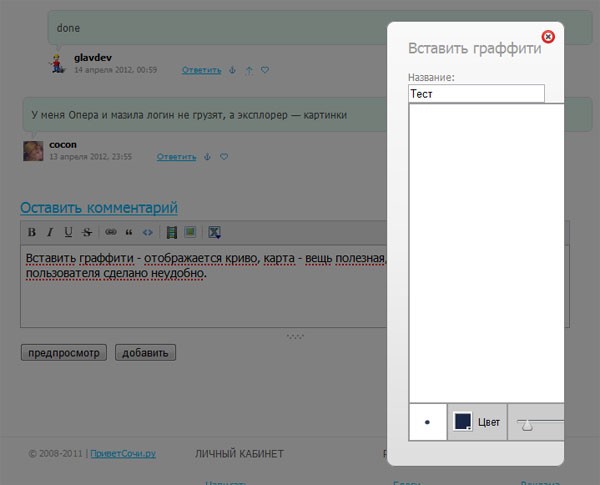The image size is (600, 485).
Task: Click the insert video filmstrip icon
Action: pyautogui.click(x=171, y=233)
